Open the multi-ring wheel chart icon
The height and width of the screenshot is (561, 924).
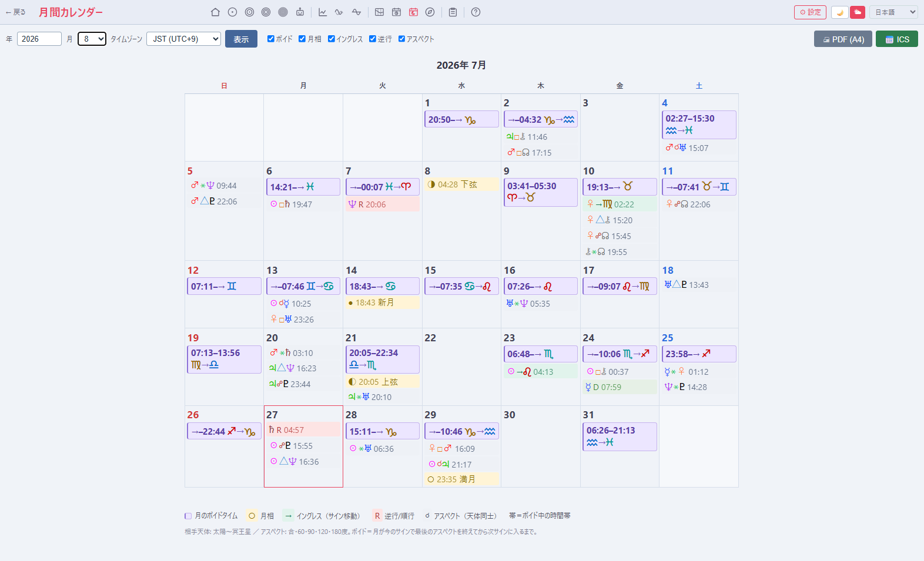pos(283,12)
